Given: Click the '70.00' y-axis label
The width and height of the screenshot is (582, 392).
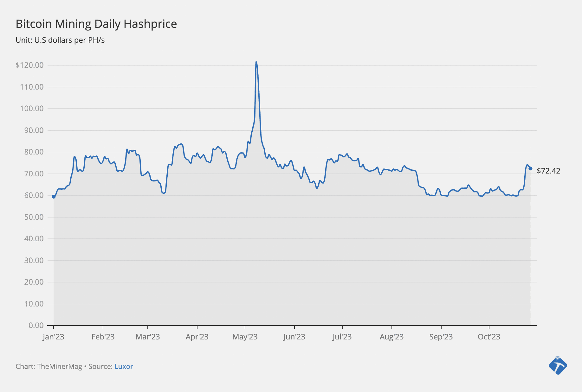Looking at the screenshot, I should [34, 174].
